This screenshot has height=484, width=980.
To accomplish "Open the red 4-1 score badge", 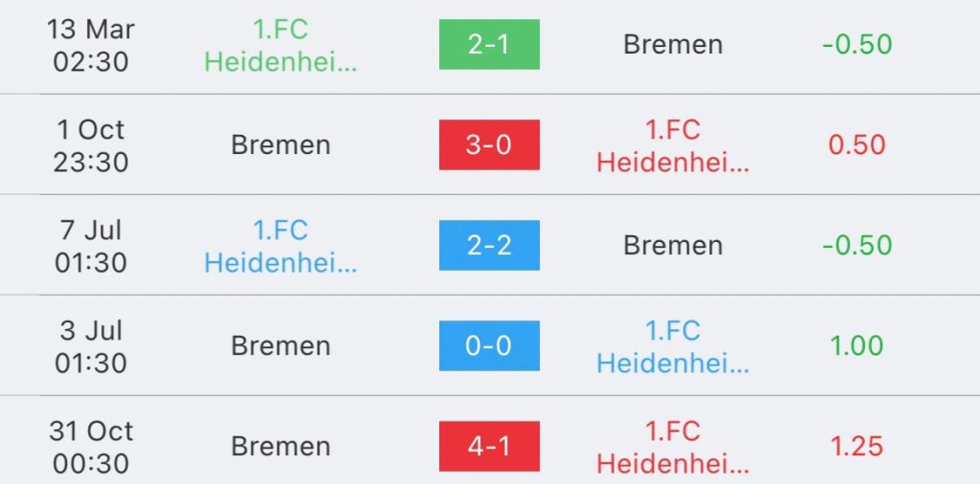I will (489, 447).
